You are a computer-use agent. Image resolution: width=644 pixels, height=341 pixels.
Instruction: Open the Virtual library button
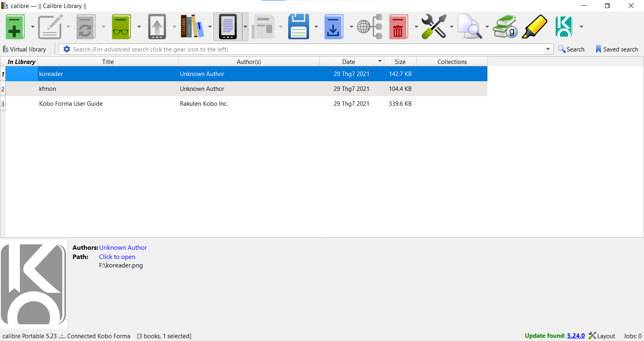pyautogui.click(x=25, y=49)
